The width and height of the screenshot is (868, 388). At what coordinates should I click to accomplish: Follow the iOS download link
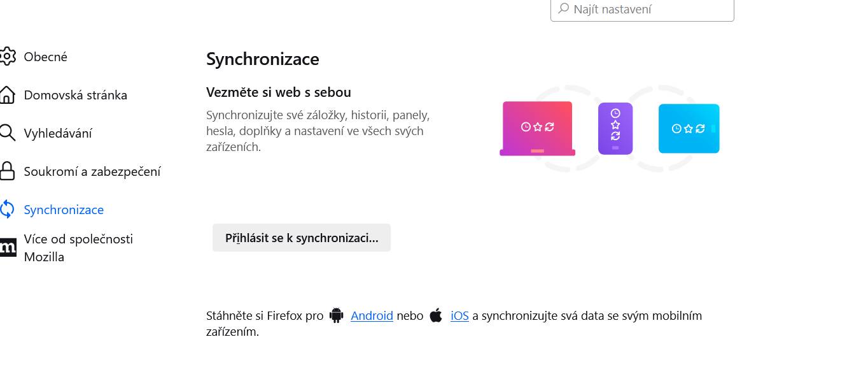(459, 315)
